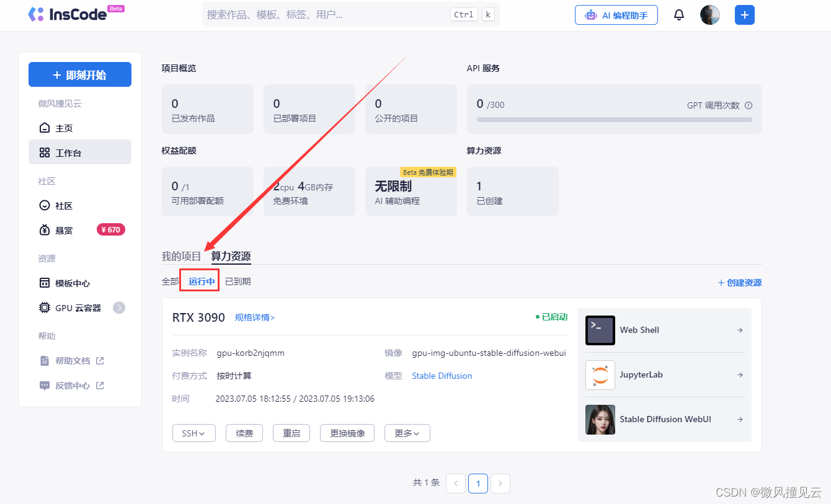Click the Web Shell terminal icon

click(x=600, y=330)
